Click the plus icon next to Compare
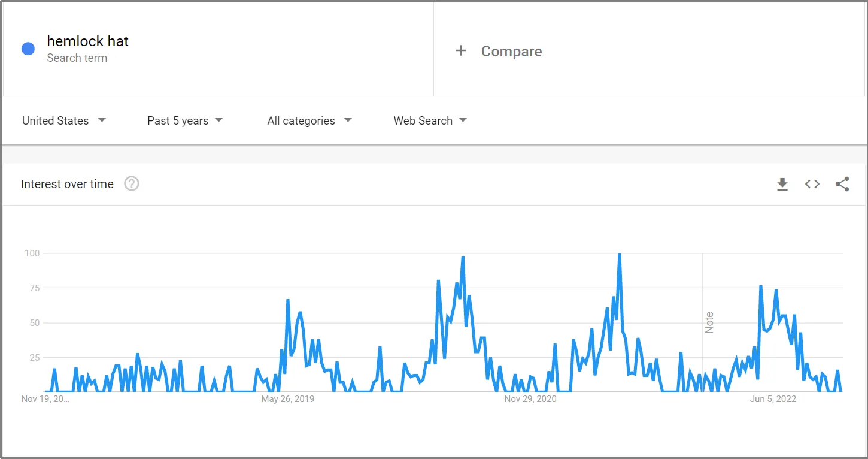868x459 pixels. (461, 51)
